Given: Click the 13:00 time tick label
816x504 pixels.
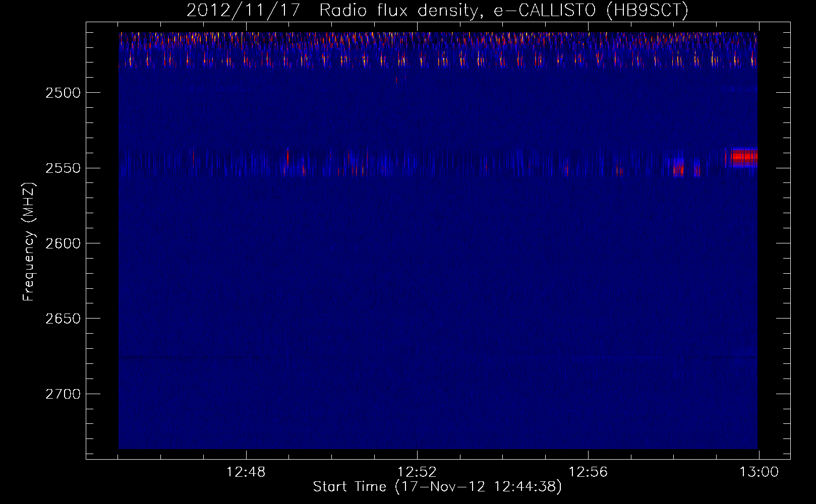Looking at the screenshot, I should click(x=759, y=472).
